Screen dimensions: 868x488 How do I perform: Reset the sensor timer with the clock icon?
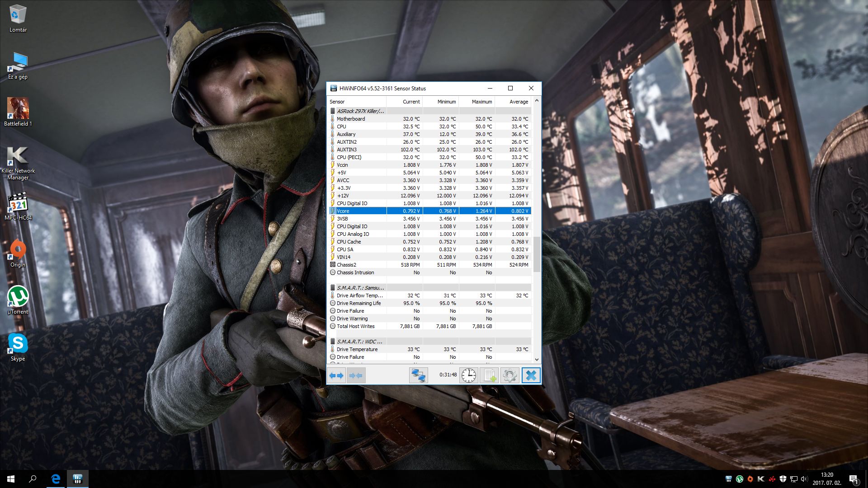tap(469, 375)
